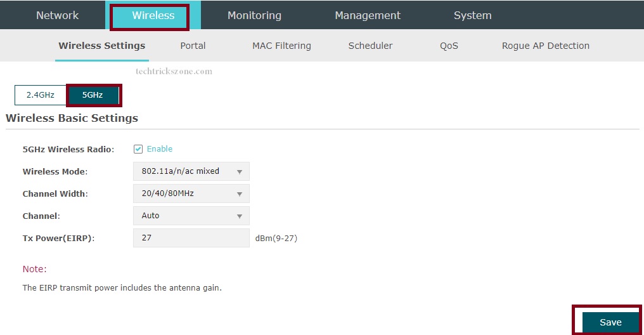Select the Wireless Settings sub-tab
This screenshot has width=644, height=335.
point(101,46)
